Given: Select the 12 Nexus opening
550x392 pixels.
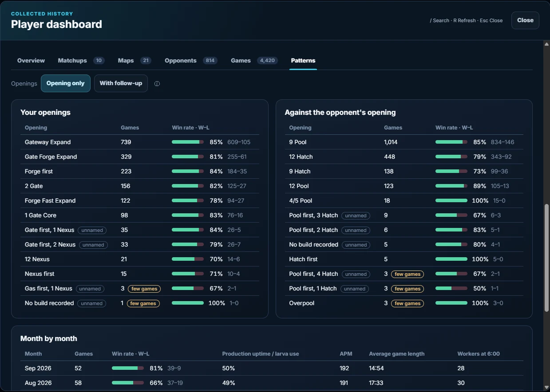Looking at the screenshot, I should click(x=140, y=259).
